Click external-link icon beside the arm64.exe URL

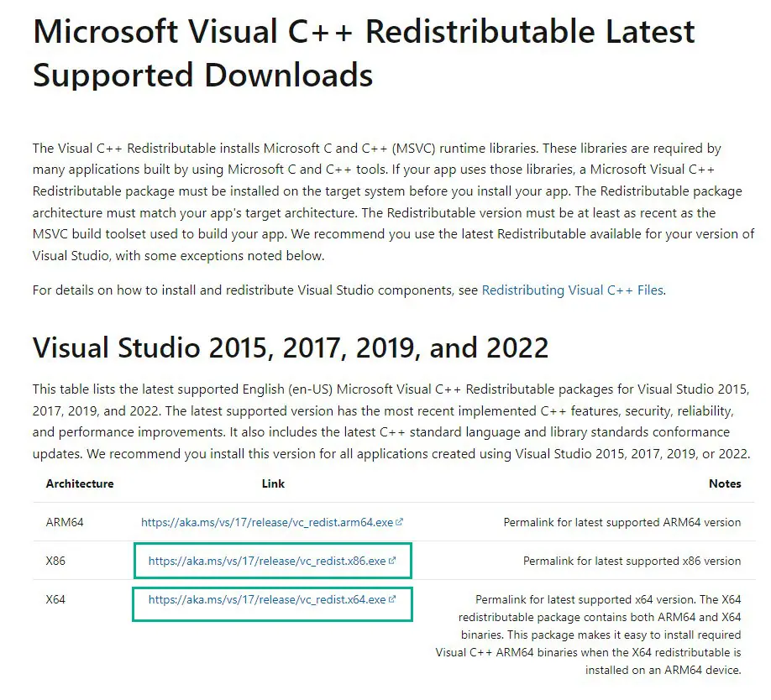point(399,522)
